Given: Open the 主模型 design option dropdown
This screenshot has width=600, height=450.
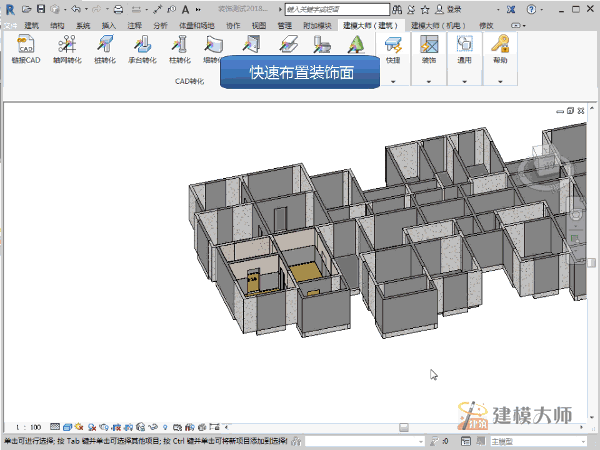Looking at the screenshot, I should pyautogui.click(x=538, y=442).
